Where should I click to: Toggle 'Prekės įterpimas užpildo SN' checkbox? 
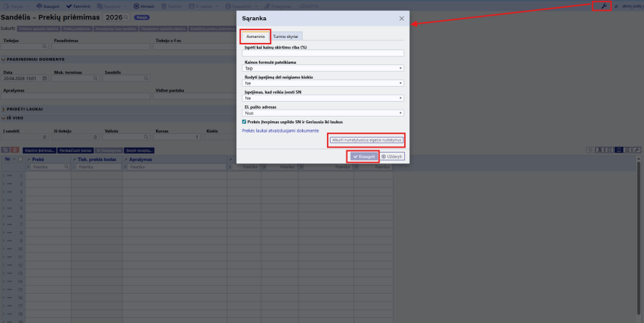[245, 122]
